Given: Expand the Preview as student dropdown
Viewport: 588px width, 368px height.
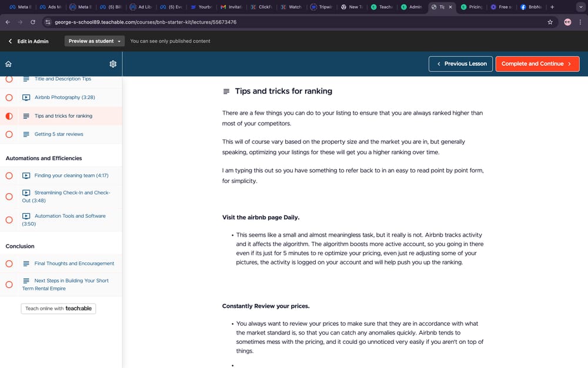Looking at the screenshot, I should (95, 41).
